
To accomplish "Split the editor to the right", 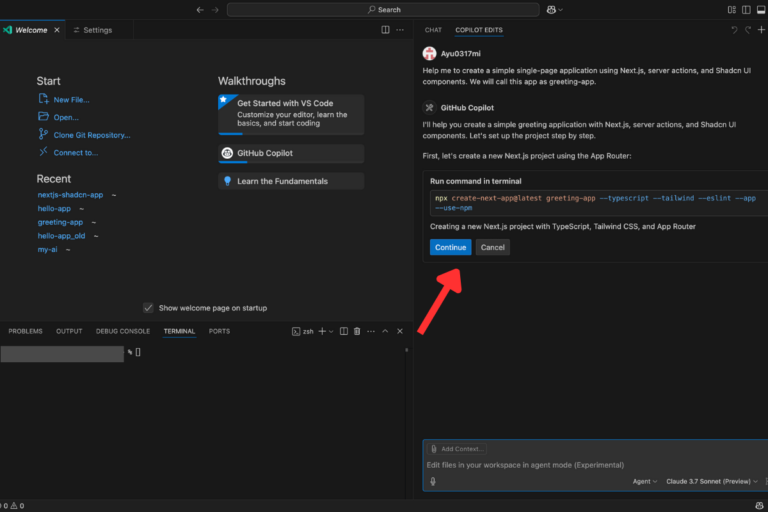I will (385, 30).
